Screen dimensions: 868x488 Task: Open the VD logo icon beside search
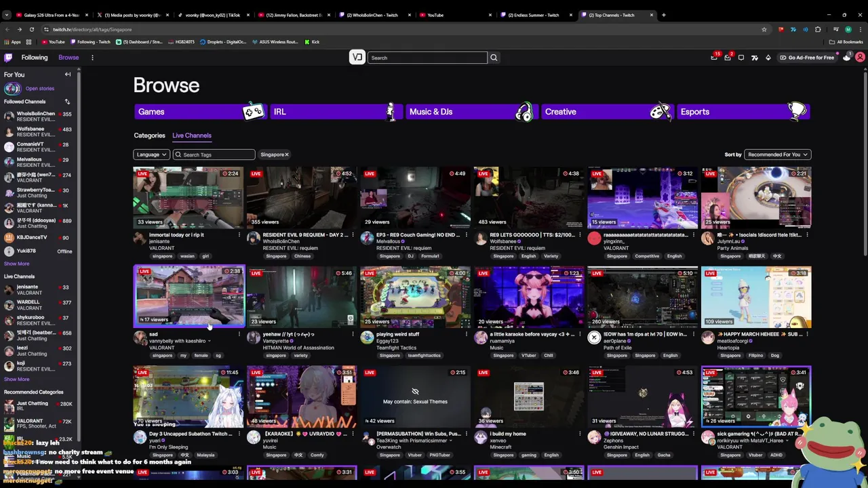[x=357, y=58]
